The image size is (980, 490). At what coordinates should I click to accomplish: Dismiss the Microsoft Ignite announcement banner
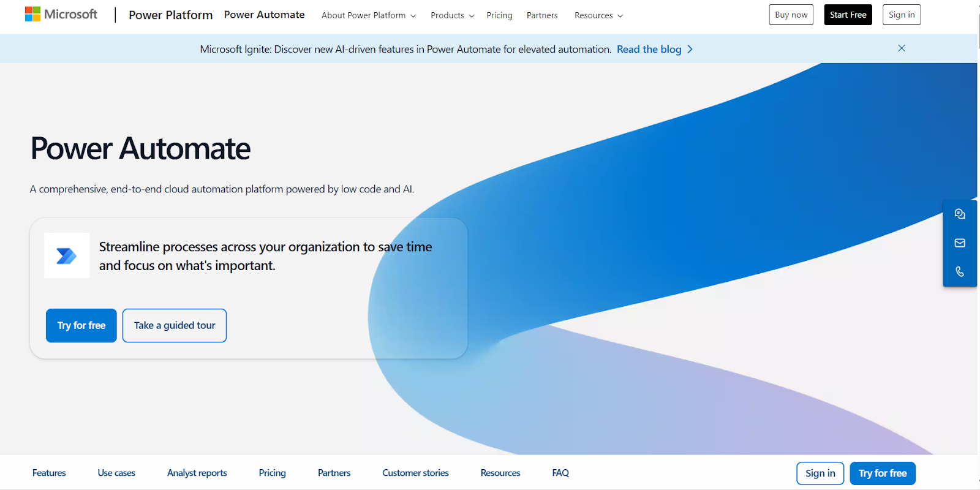coord(901,48)
